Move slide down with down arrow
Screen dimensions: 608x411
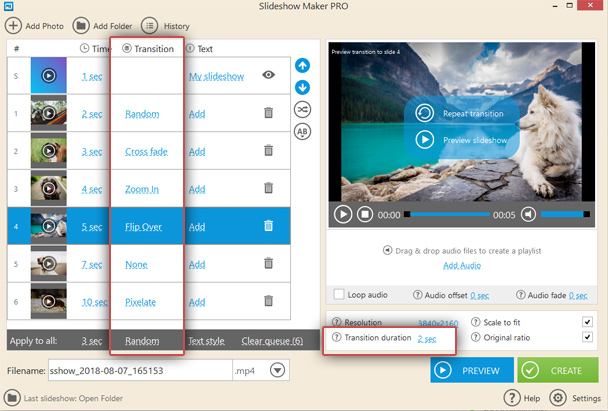(302, 87)
